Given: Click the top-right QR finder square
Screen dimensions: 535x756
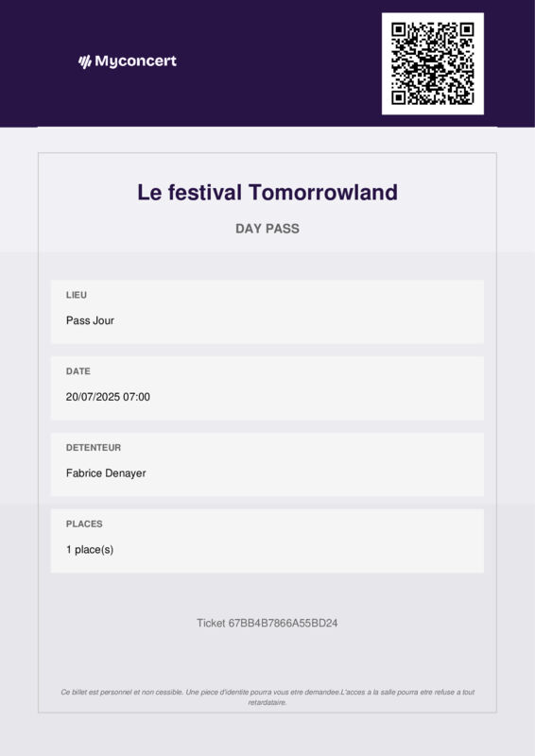Looking at the screenshot, I should (467, 30).
